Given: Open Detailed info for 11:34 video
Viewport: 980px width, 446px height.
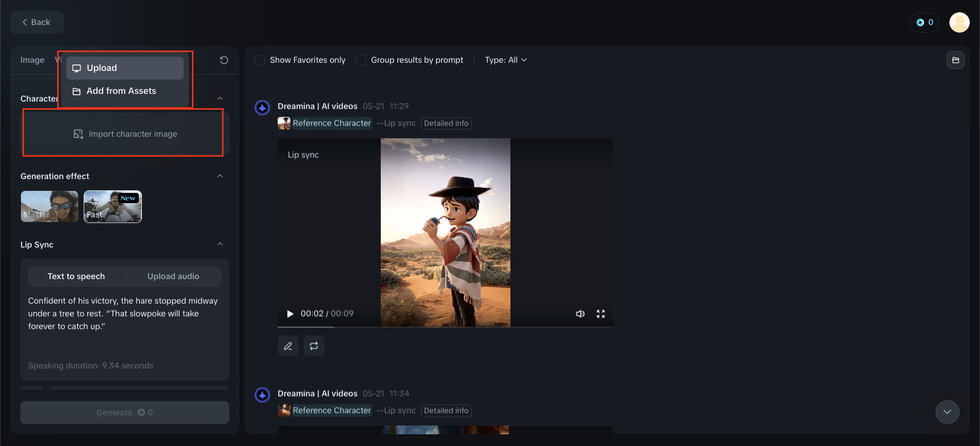Looking at the screenshot, I should (x=446, y=410).
